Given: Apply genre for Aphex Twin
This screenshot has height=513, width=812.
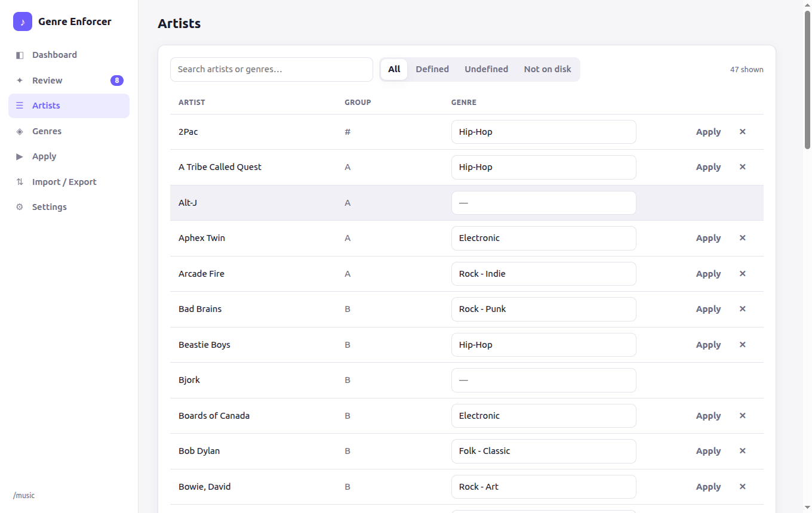Looking at the screenshot, I should 709,238.
